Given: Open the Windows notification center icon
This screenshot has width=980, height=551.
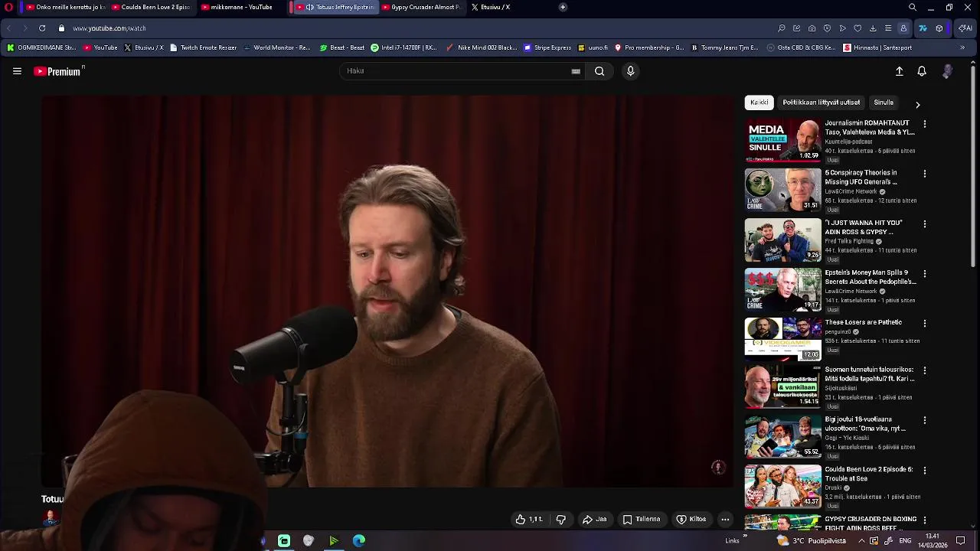Looking at the screenshot, I should click(x=961, y=541).
